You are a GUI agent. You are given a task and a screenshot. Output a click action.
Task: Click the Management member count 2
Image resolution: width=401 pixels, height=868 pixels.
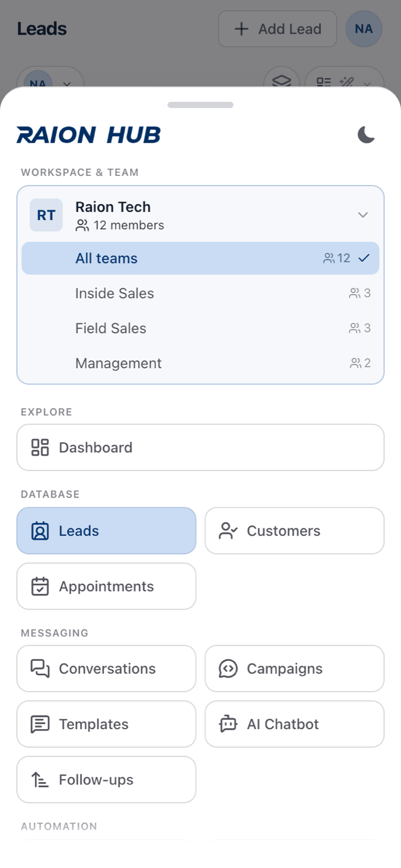tap(367, 363)
